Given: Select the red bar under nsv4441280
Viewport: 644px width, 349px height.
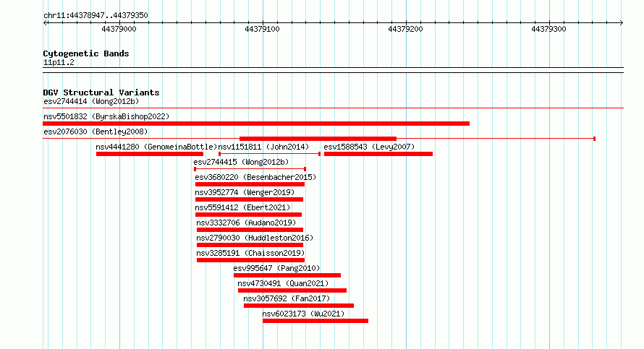Looking at the screenshot, I should pos(150,154).
